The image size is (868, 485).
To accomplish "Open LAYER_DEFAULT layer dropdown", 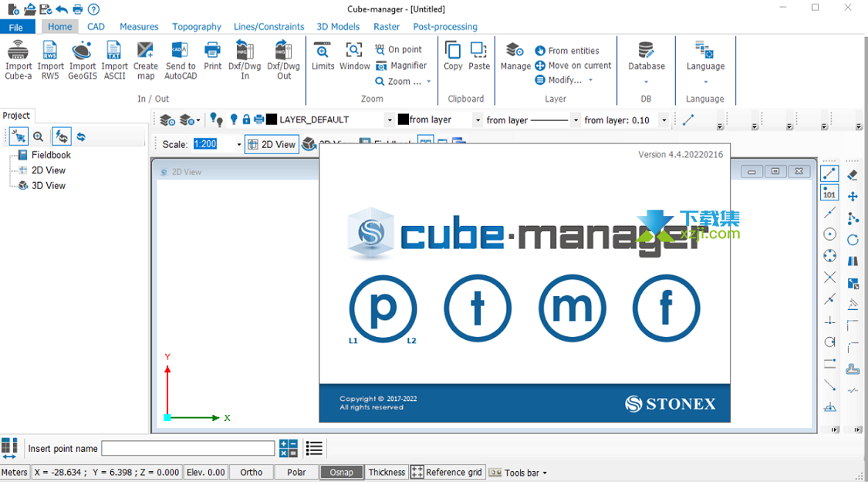I will tap(390, 120).
